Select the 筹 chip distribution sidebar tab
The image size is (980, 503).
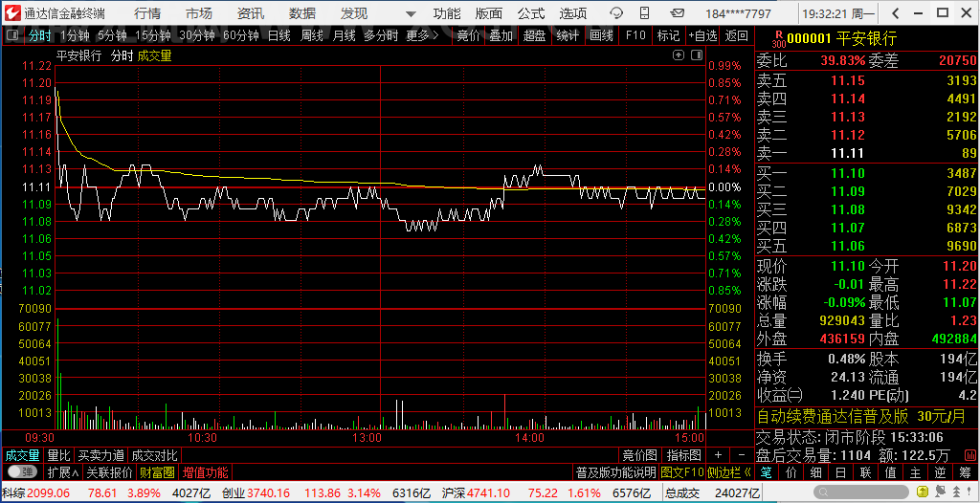pyautogui.click(x=965, y=471)
